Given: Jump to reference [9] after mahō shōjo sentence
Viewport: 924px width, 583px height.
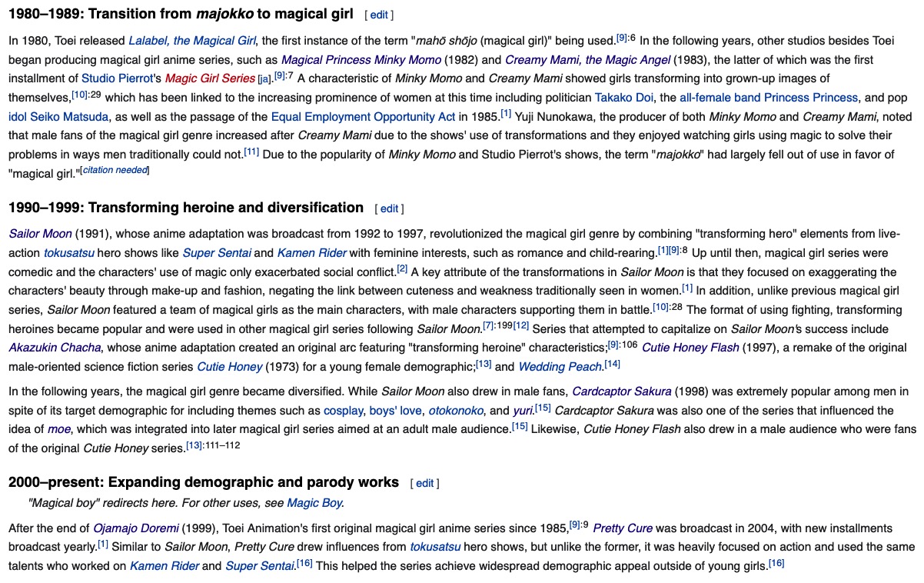Looking at the screenshot, I should coord(622,38).
